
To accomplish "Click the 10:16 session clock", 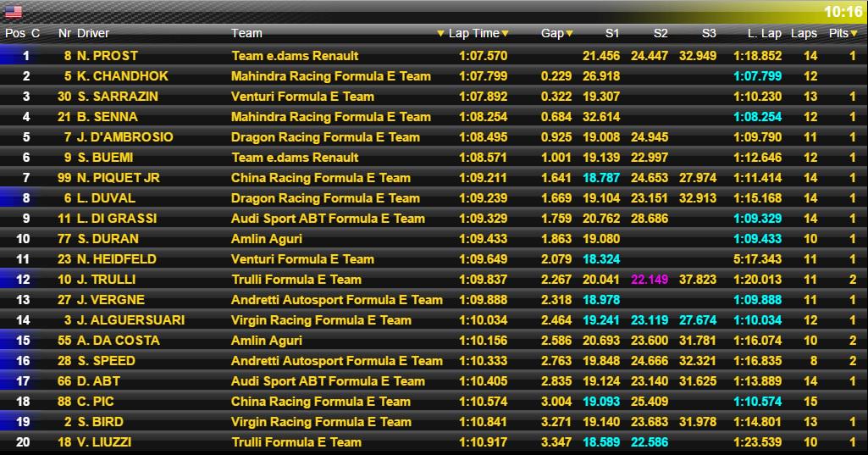I will (x=843, y=12).
